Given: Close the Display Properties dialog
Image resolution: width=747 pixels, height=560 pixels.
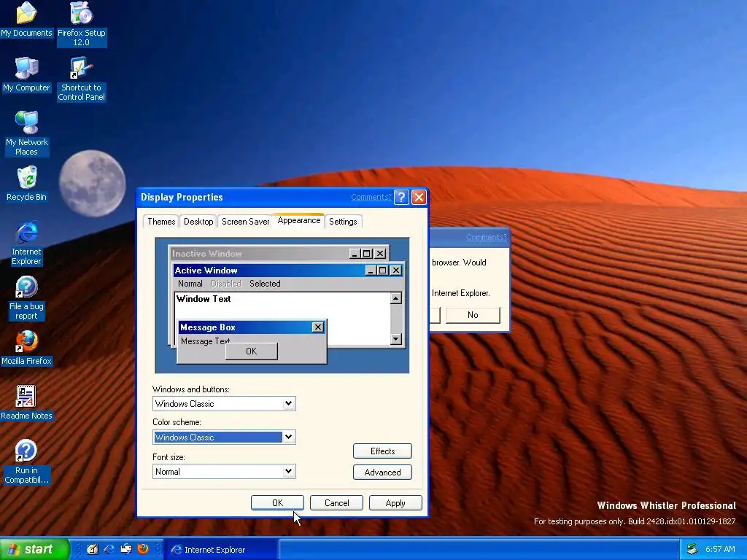Looking at the screenshot, I should coord(419,197).
